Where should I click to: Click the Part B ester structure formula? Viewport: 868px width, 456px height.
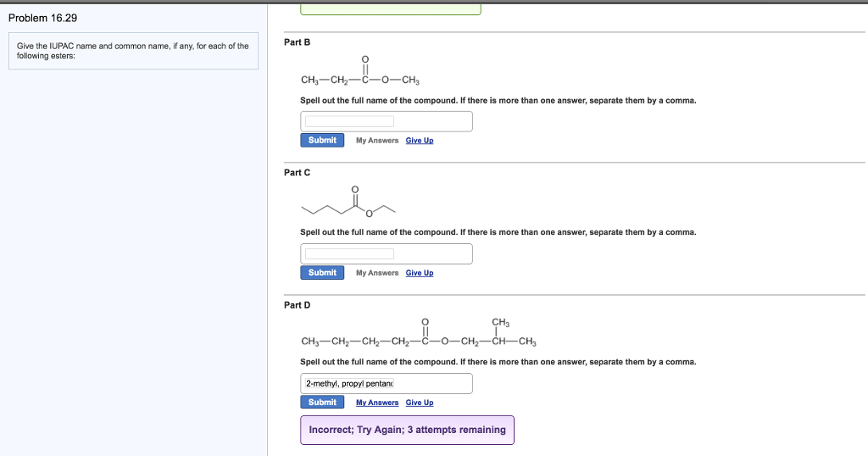coord(360,70)
